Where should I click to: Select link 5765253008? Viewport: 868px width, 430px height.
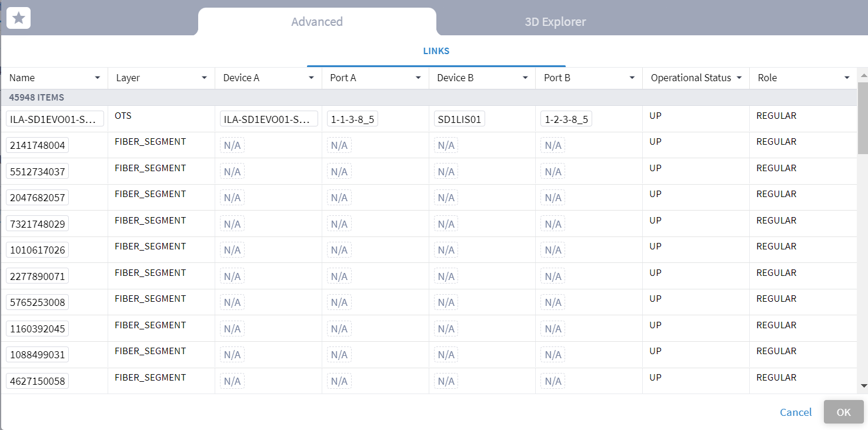tap(37, 302)
